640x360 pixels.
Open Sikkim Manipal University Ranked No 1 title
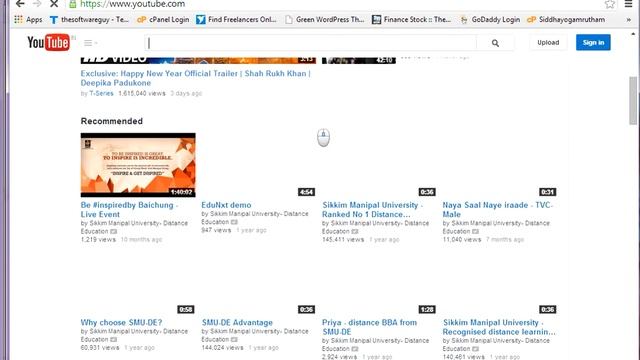click(373, 209)
